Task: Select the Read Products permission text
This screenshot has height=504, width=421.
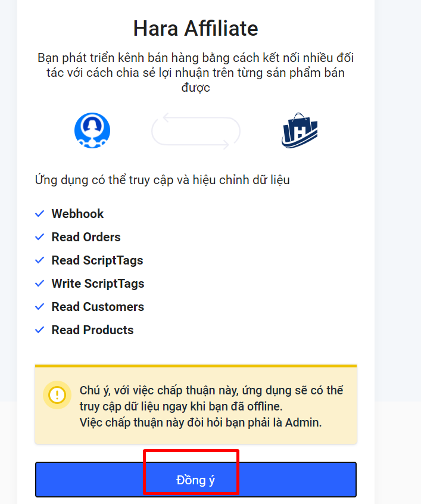Action: click(92, 330)
